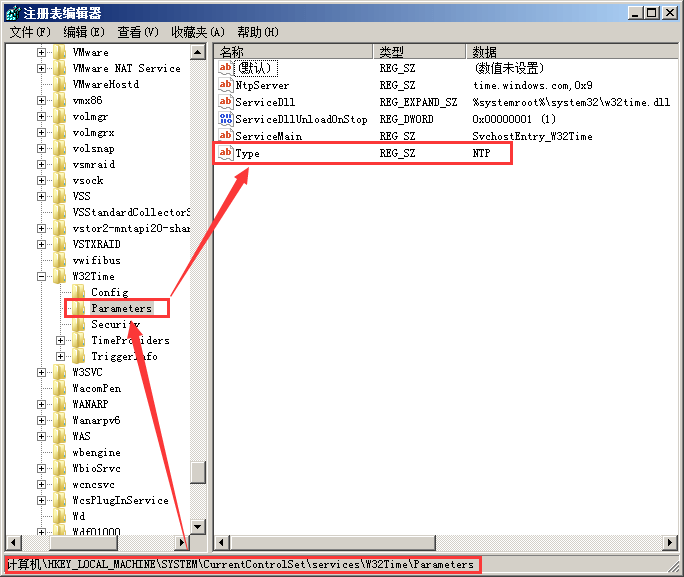Click the ServiceMain value icon
The image size is (684, 577).
(225, 136)
